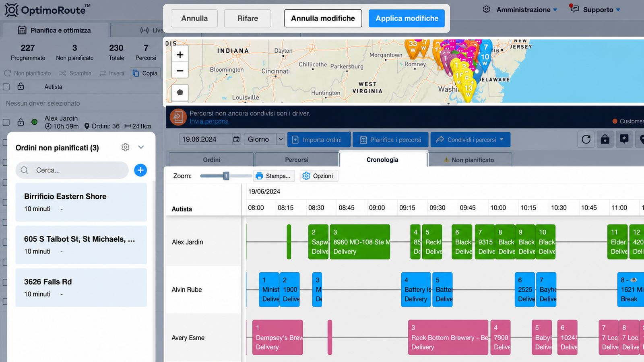Toggle the lock in the Autista header
644x362 pixels.
point(21,86)
